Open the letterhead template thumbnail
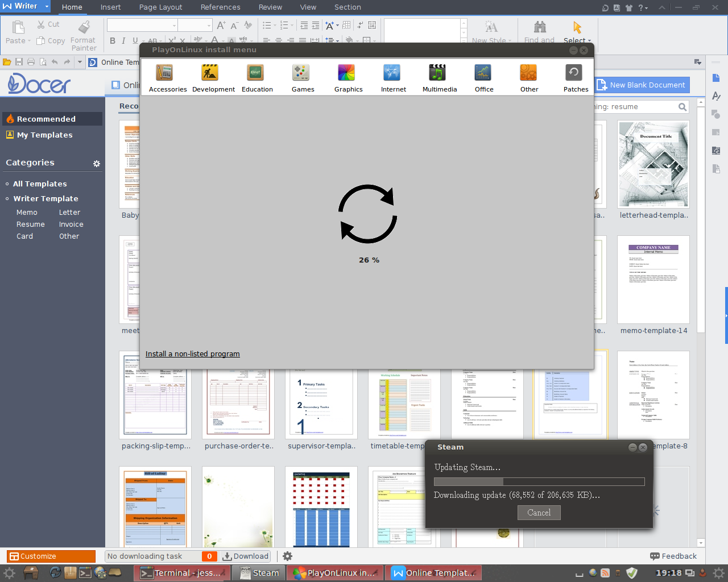 tap(653, 164)
